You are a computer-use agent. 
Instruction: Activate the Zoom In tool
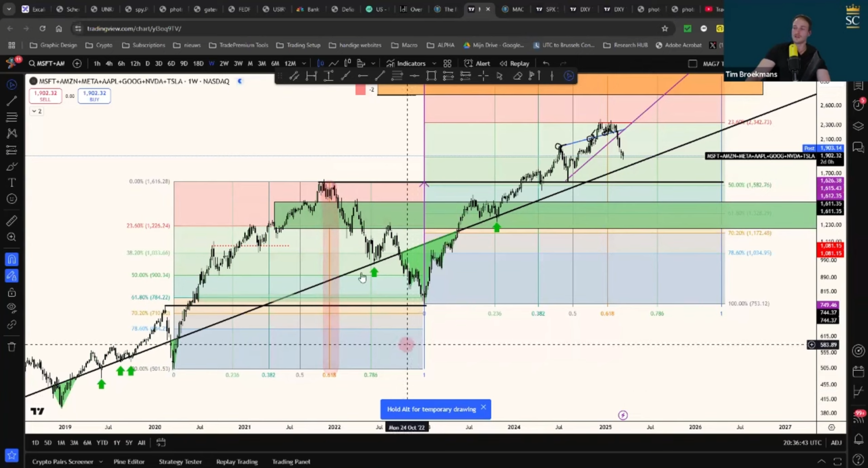pyautogui.click(x=11, y=237)
